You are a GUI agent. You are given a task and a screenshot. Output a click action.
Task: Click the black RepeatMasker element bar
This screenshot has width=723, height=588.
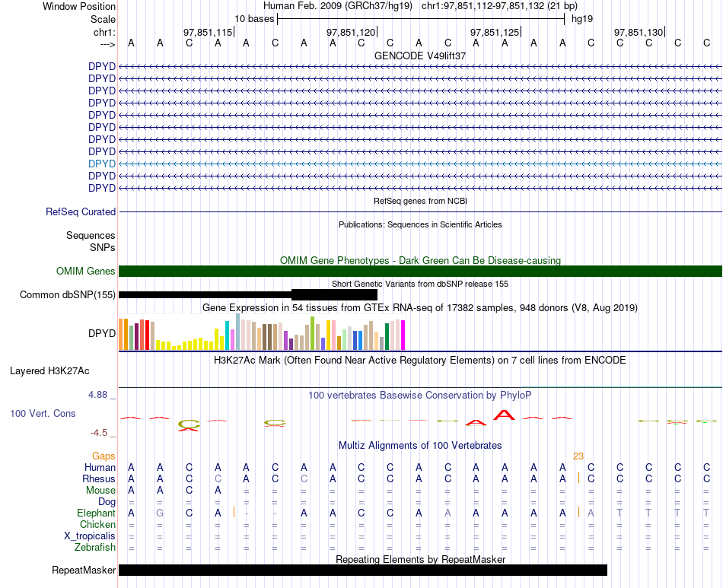pos(363,570)
